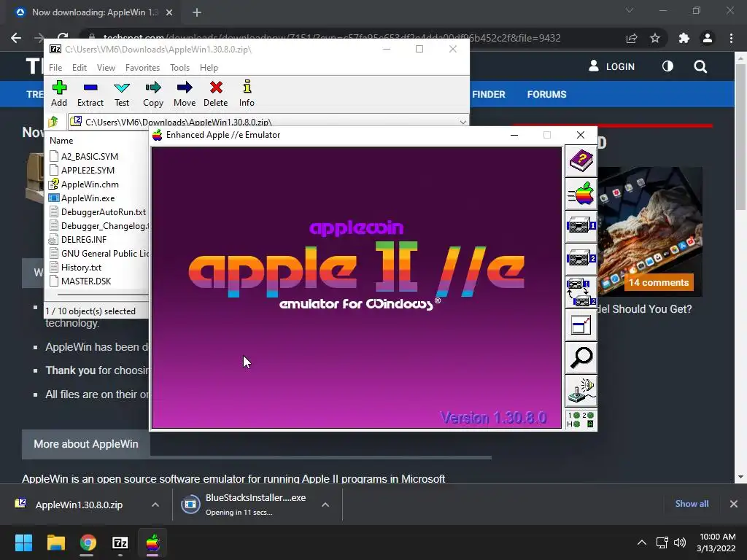Viewport: 747px width, 560px height.
Task: Open Chrome tab search chevron
Action: 630,10
